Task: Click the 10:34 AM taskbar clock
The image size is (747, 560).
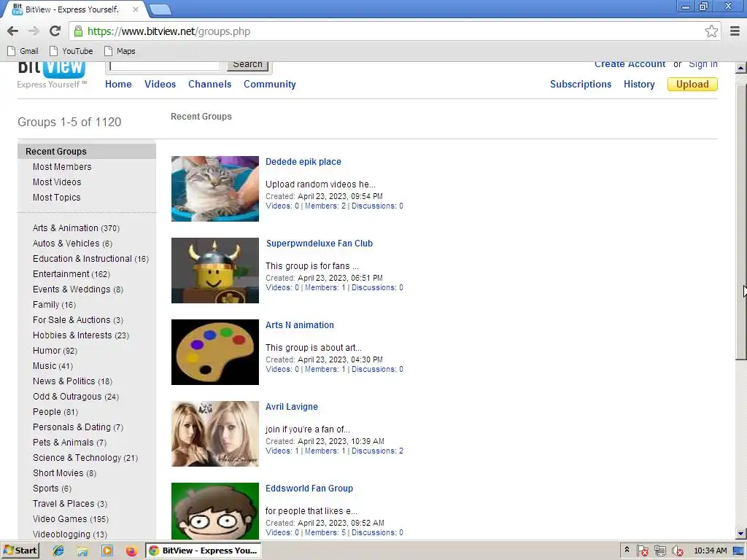Action: (x=711, y=551)
